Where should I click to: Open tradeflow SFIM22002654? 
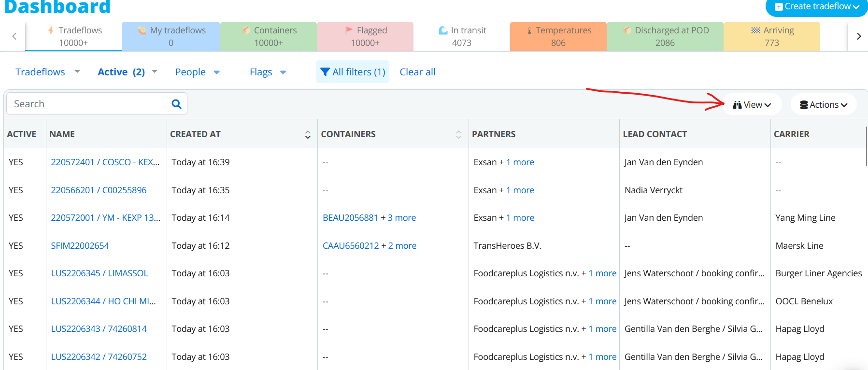80,246
